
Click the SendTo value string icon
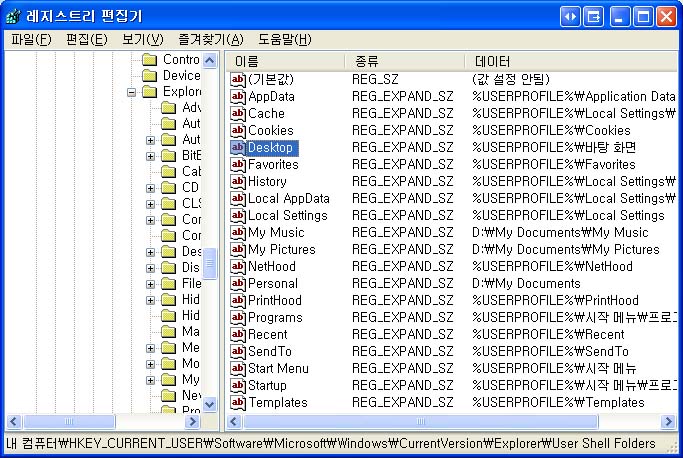pyautogui.click(x=237, y=351)
